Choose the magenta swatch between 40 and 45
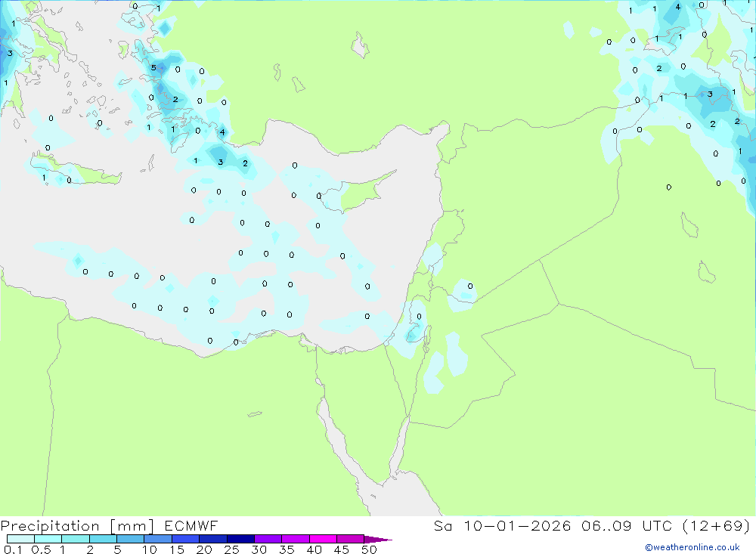 pos(323,539)
